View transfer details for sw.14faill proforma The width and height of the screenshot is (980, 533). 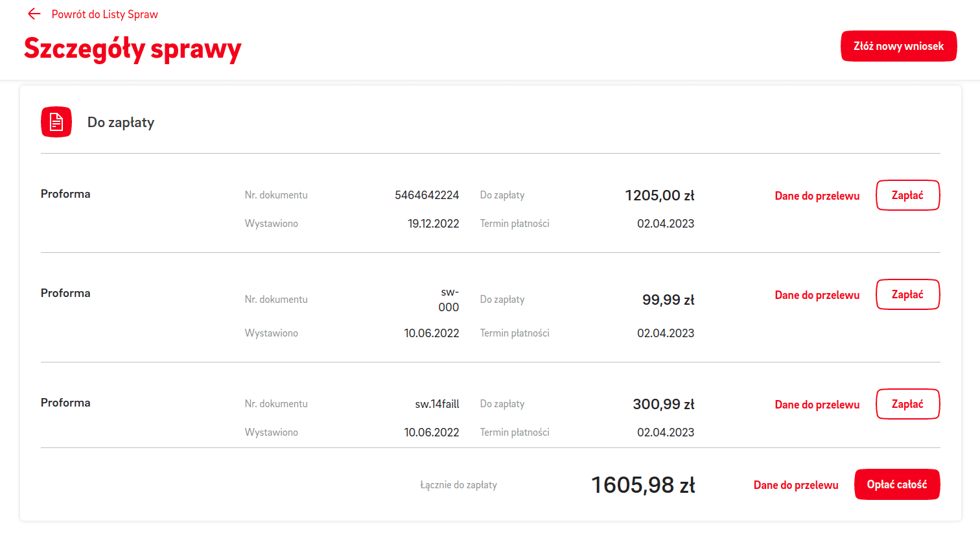[x=817, y=405]
